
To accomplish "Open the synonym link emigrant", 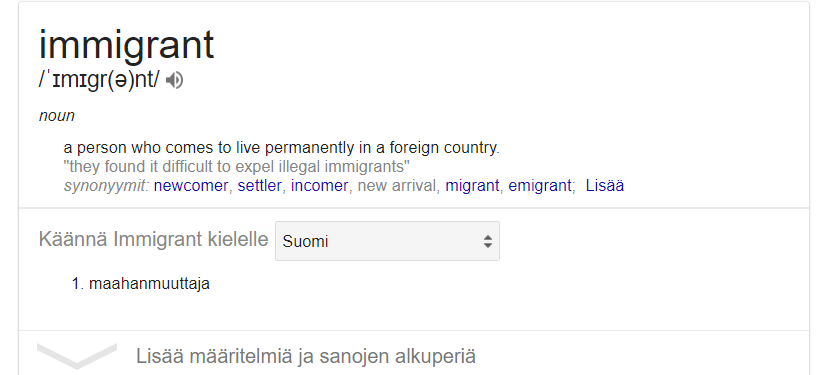I will point(540,186).
